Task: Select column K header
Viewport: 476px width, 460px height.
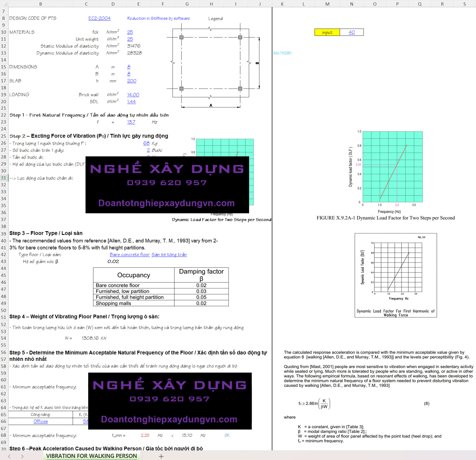Action: 282,4
